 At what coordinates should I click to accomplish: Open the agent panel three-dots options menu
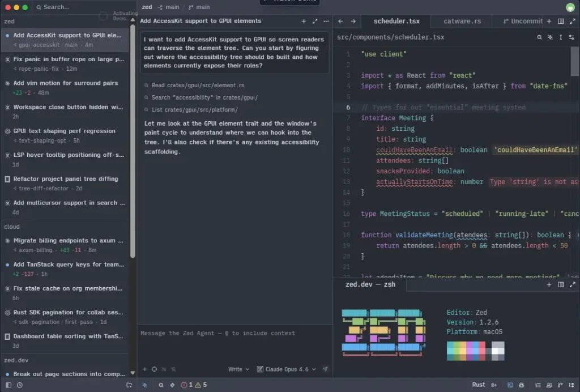326,21
